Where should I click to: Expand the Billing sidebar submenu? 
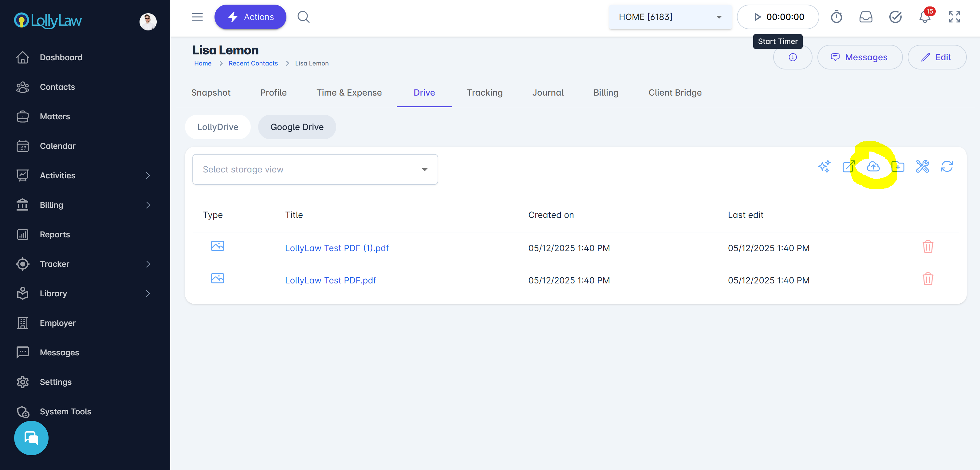[148, 205]
